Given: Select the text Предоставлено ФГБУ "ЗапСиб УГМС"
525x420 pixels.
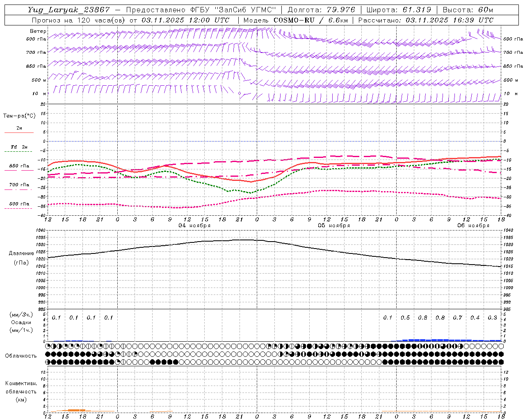Looking at the screenshot, I should click(201, 10).
